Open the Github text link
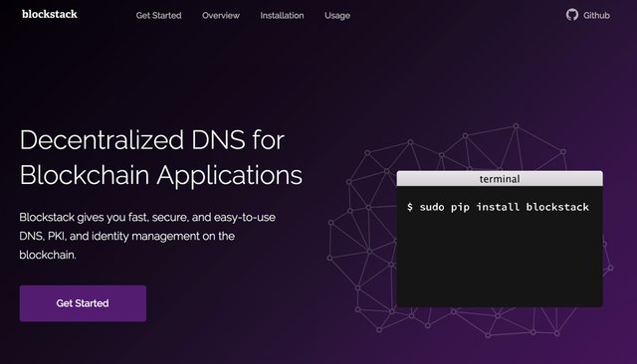This screenshot has width=637, height=364. click(x=596, y=16)
